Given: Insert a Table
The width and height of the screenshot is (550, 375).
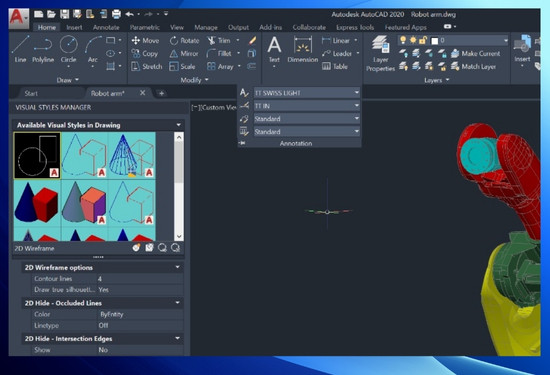Looking at the screenshot, I should coord(335,67).
